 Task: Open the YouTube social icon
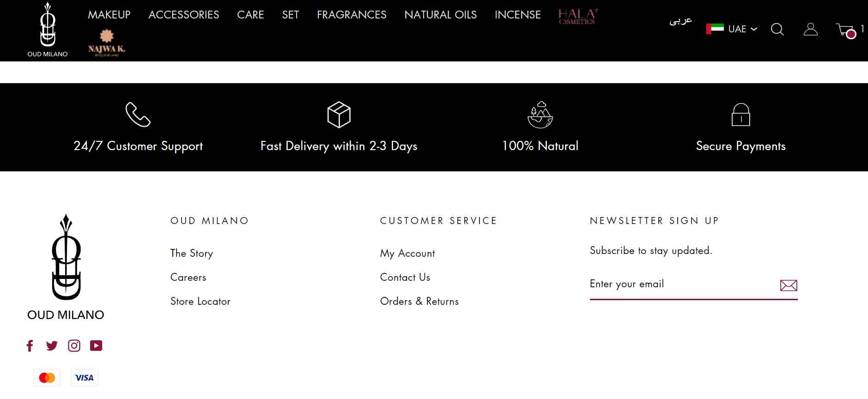tap(96, 346)
